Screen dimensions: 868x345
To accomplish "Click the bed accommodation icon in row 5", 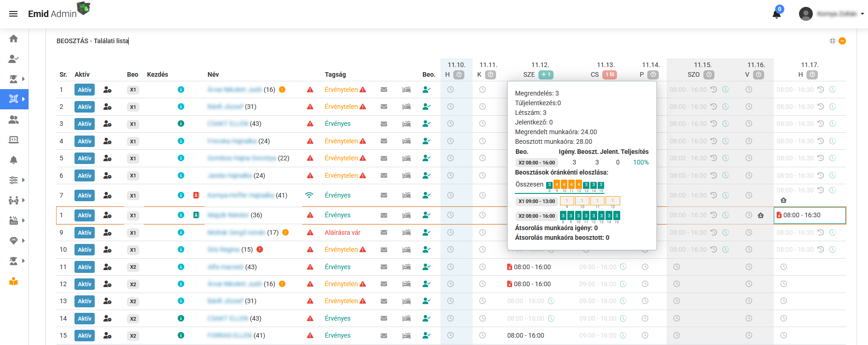I will [406, 158].
